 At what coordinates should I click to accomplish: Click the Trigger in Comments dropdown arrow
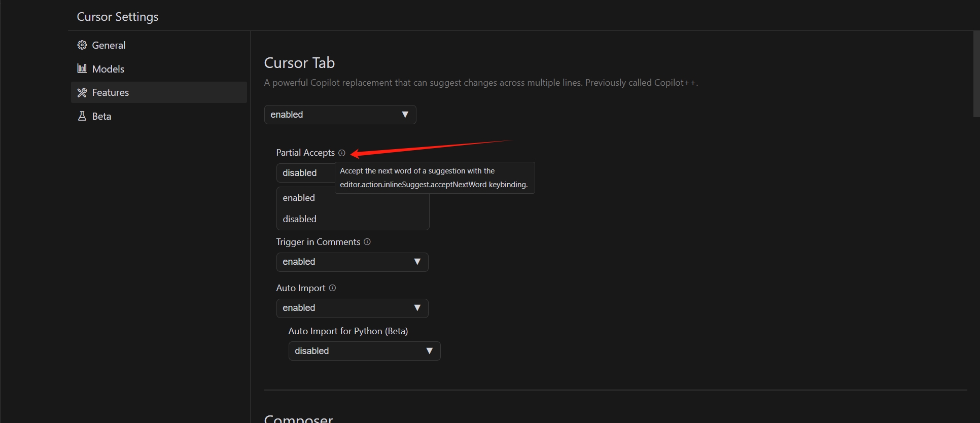tap(417, 262)
